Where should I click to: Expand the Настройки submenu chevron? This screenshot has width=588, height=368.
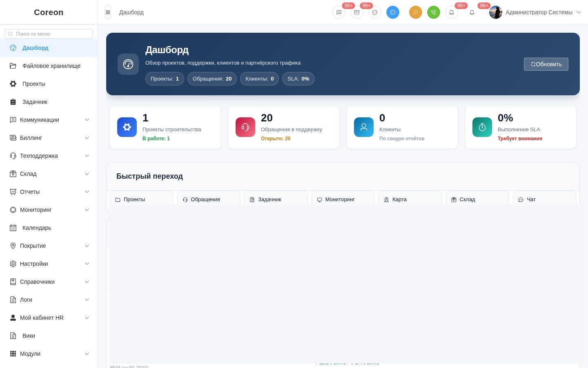point(87,264)
